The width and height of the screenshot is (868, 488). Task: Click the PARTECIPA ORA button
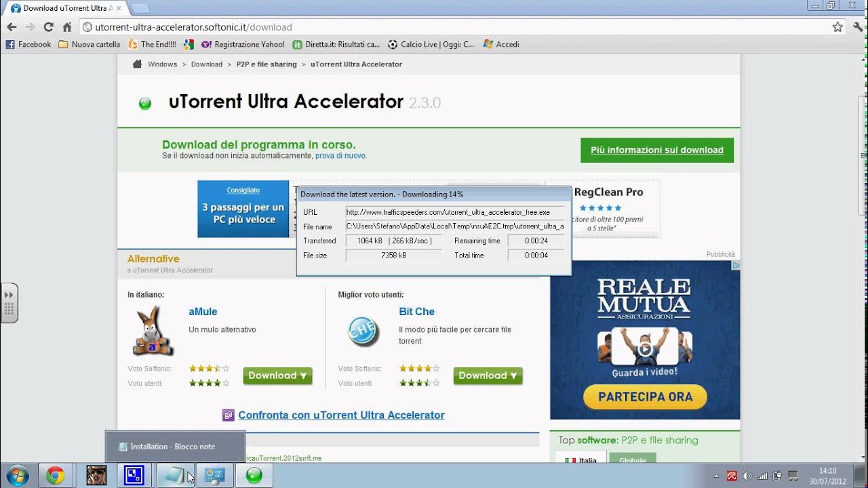pos(645,396)
